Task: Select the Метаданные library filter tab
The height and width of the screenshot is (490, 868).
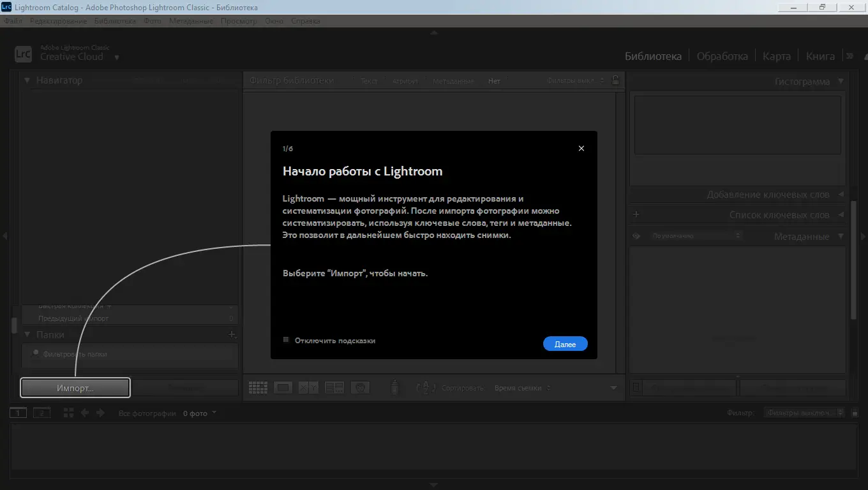Action: point(453,81)
